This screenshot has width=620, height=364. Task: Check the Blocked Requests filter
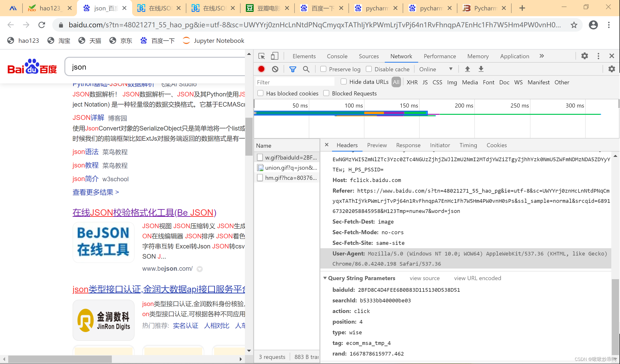[x=326, y=93]
